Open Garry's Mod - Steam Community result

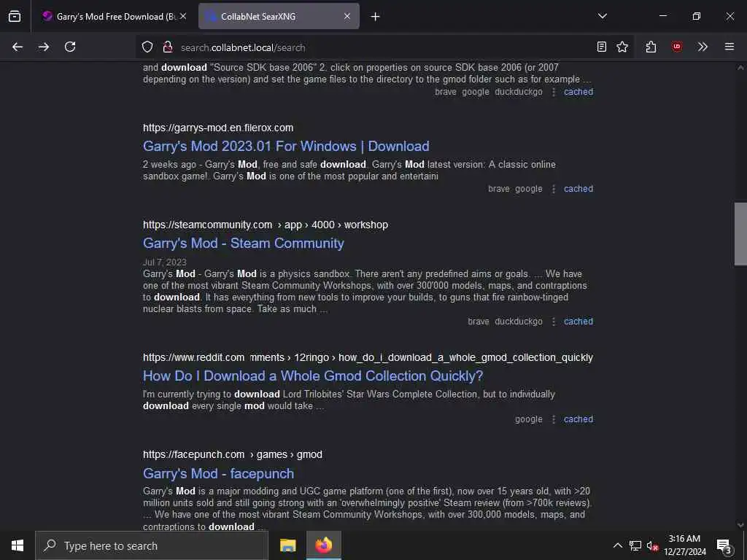pyautogui.click(x=244, y=244)
